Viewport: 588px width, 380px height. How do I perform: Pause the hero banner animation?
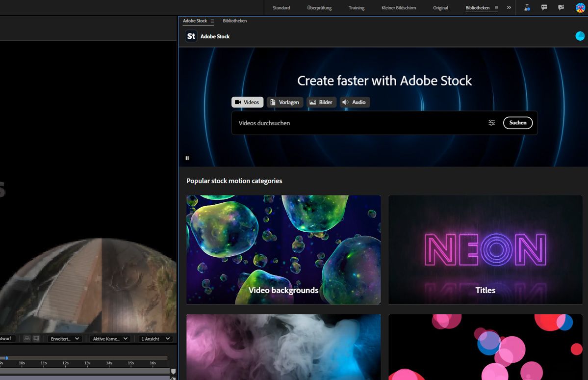187,158
